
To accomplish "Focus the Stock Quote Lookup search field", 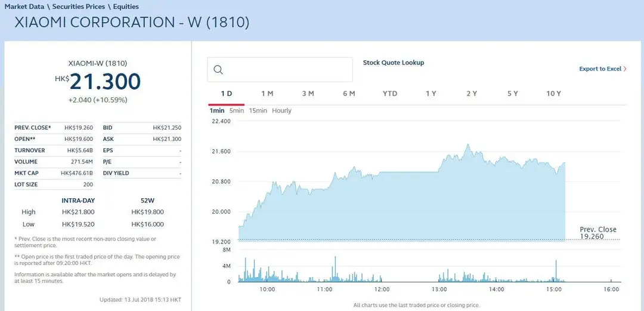I will 280,69.
